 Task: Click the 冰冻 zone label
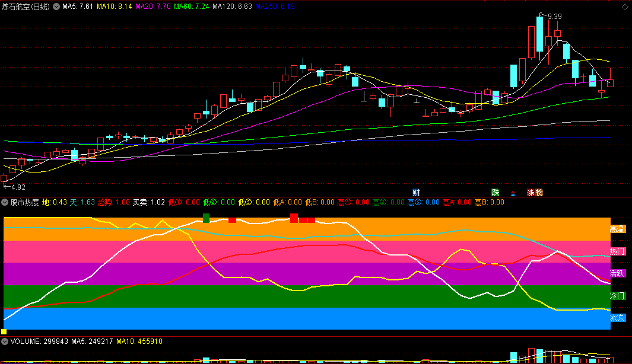tap(617, 318)
